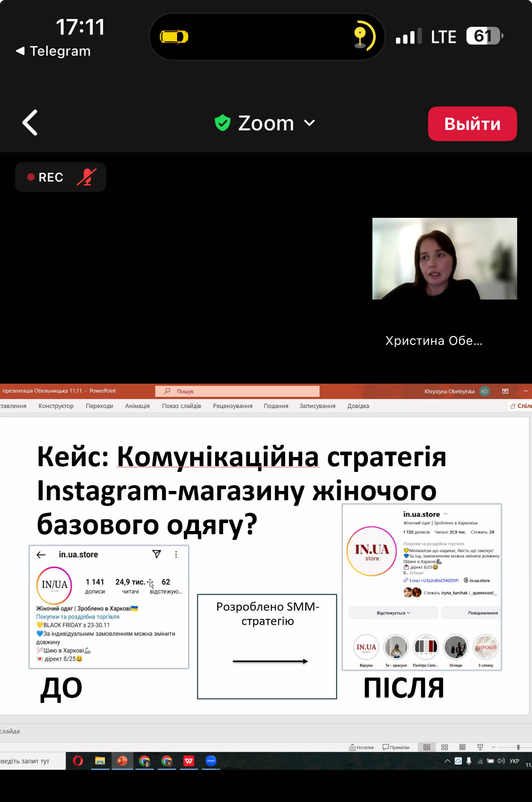Click the 1 141 дописи count
Image resolution: width=532 pixels, height=802 pixels.
(95, 586)
